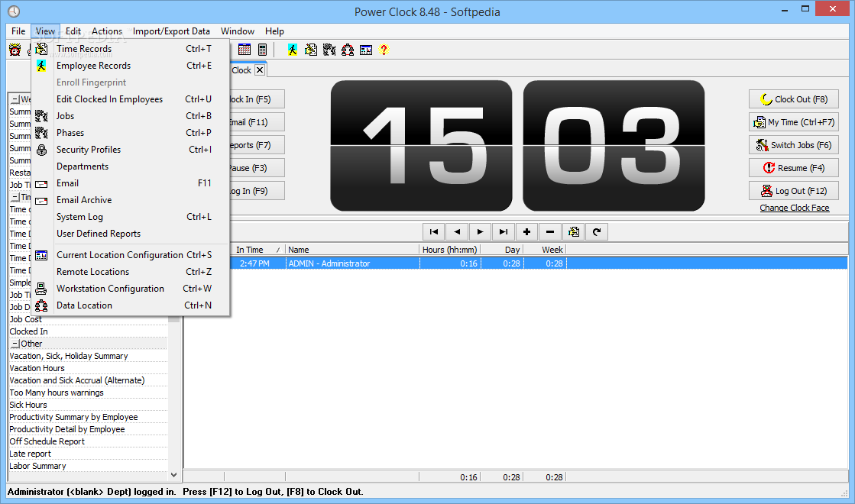Image resolution: width=855 pixels, height=504 pixels.
Task: Open the Import/Export Data menu
Action: [x=171, y=31]
